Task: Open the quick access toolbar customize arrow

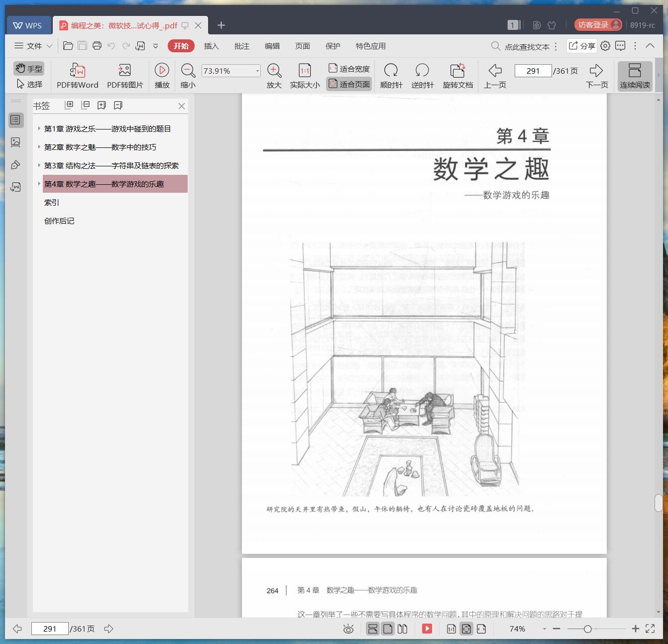Action: 155,46
